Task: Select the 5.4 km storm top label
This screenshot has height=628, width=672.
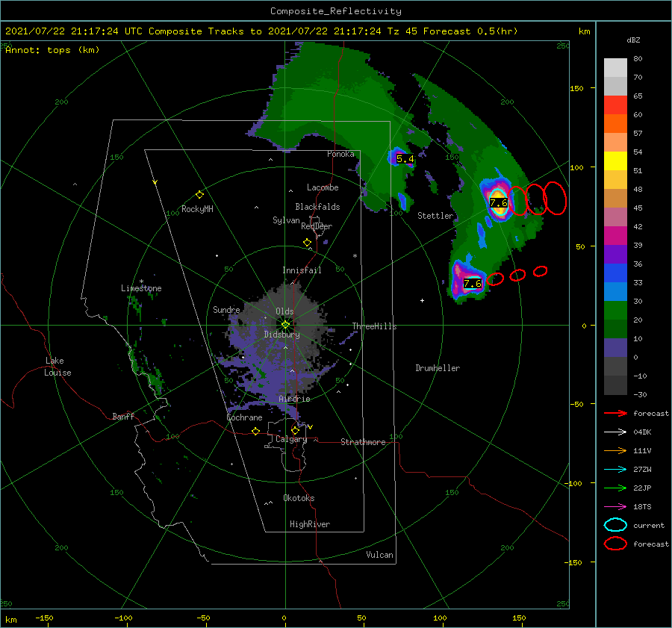Action: pos(405,159)
